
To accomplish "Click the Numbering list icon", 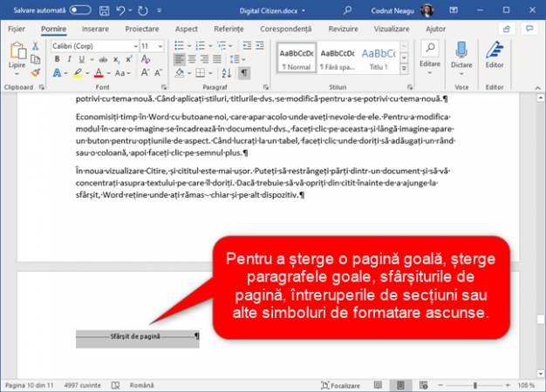I will (201, 45).
